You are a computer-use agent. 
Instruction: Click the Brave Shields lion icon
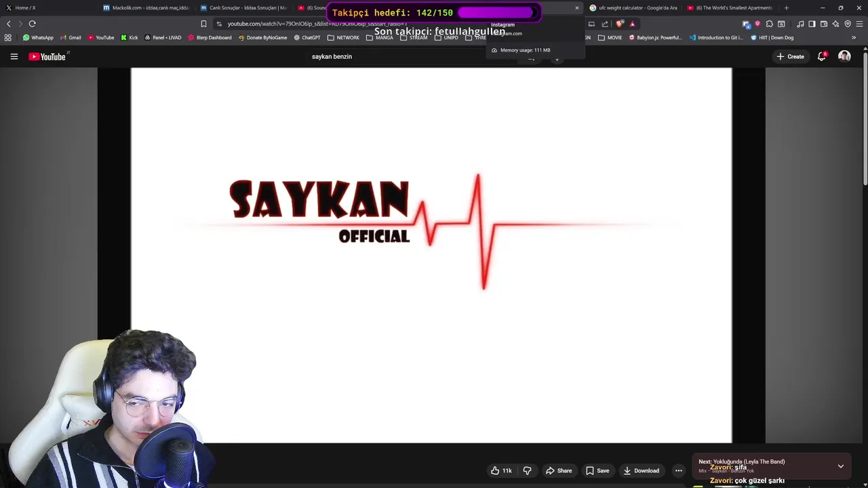click(x=620, y=24)
